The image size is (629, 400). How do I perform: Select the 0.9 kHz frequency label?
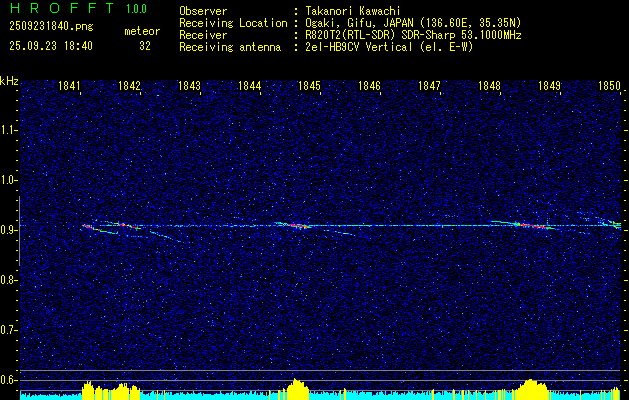[x=9, y=230]
